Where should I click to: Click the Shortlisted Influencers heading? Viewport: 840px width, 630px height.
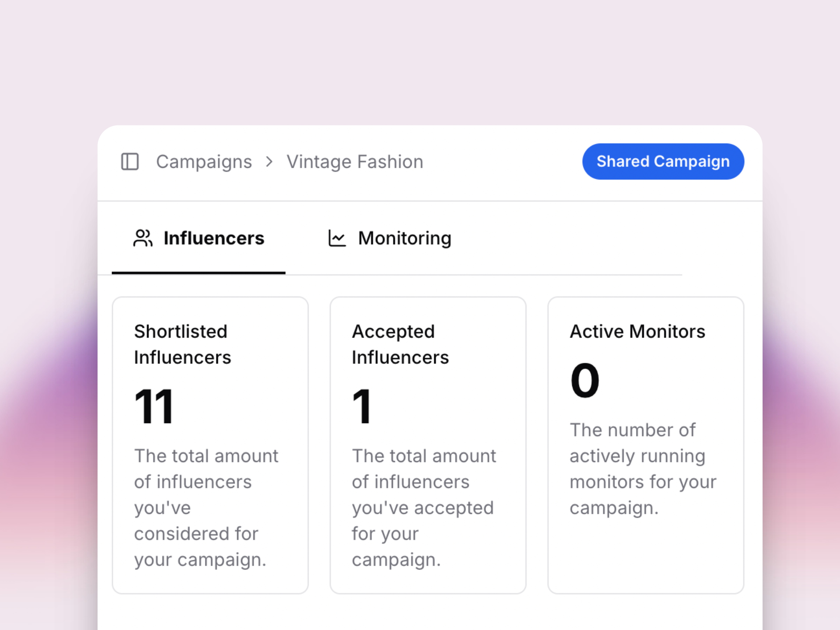tap(182, 344)
